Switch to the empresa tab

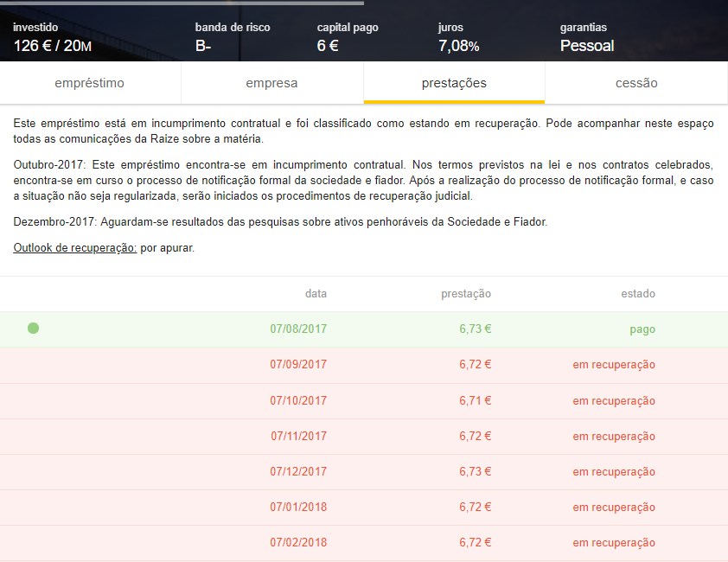click(271, 83)
